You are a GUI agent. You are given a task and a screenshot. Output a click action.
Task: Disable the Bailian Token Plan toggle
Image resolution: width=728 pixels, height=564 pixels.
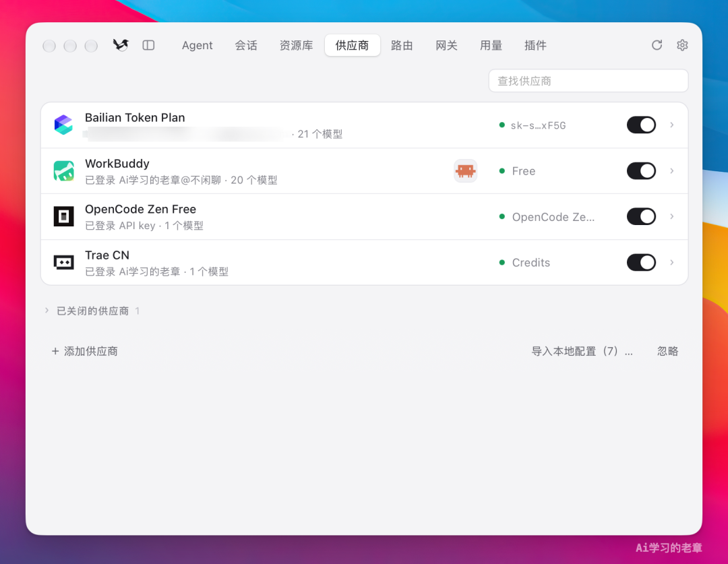(x=641, y=125)
